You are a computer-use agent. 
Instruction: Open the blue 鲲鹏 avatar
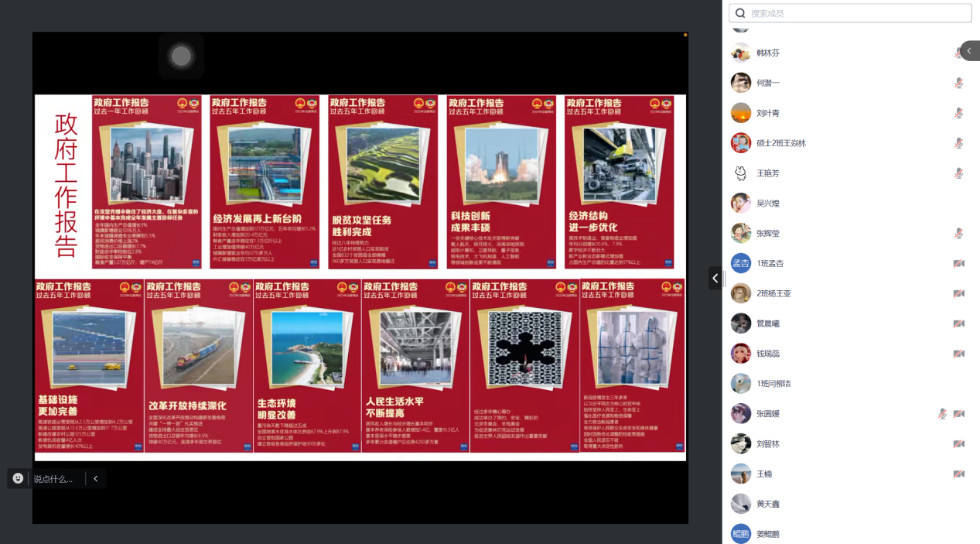pos(741,534)
